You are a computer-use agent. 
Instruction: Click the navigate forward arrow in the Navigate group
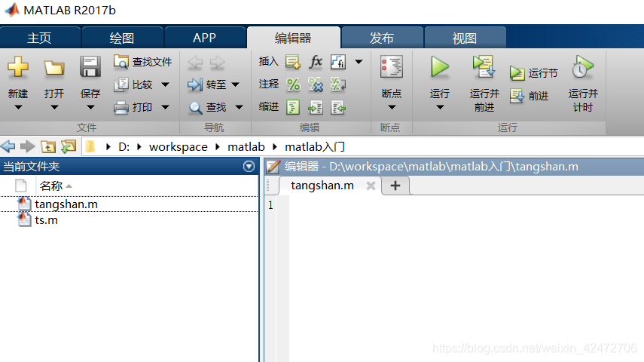point(217,63)
